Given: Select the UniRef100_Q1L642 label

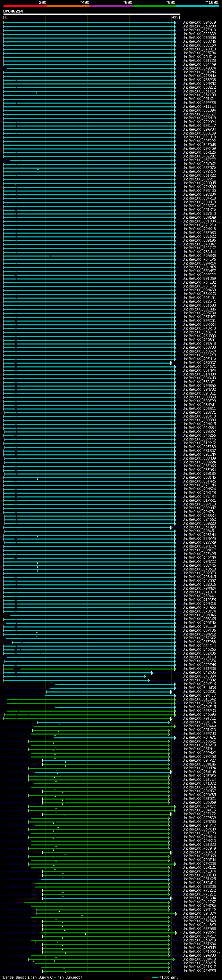Looking at the screenshot, I should [x=199, y=699].
